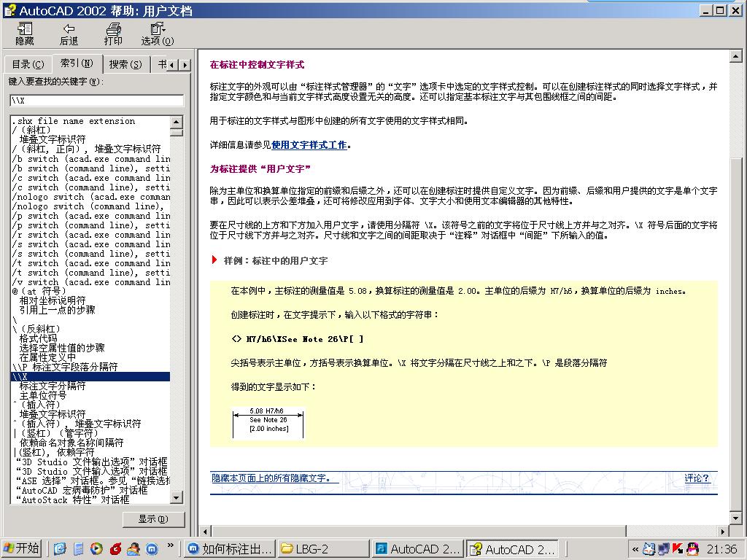Click the red quick launch icon
Image resolution: width=747 pixels, height=560 pixels.
(x=115, y=548)
